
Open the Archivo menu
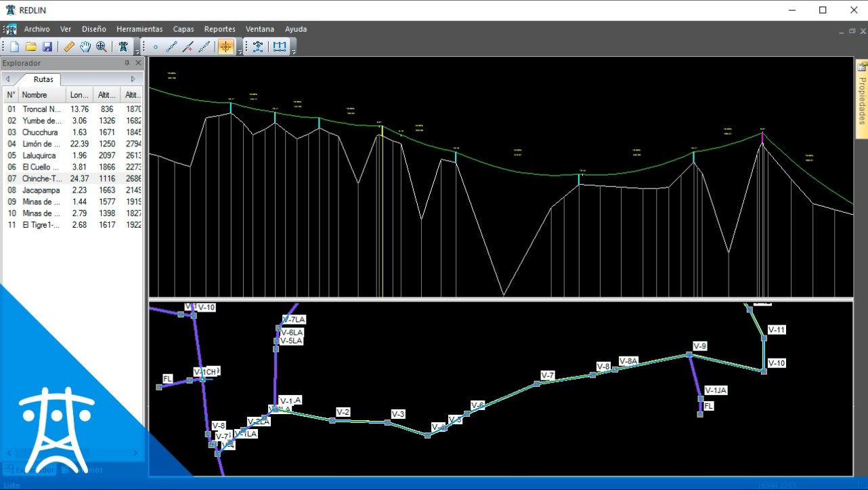click(37, 29)
